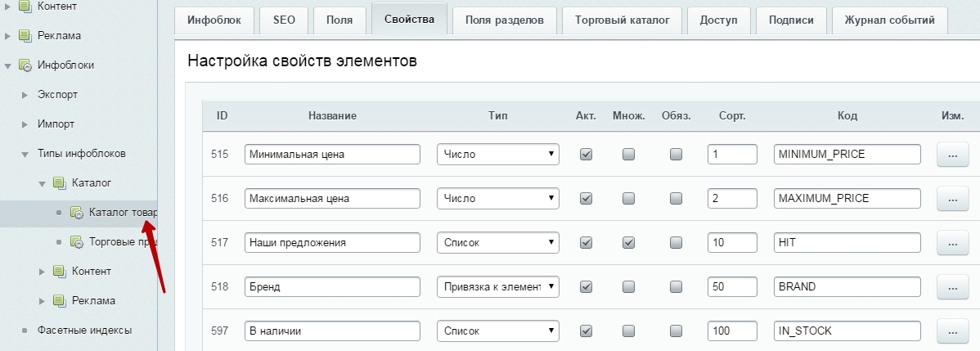This screenshot has height=351, width=980.
Task: Toggle active checkbox for Наши предложения
Action: 587,242
